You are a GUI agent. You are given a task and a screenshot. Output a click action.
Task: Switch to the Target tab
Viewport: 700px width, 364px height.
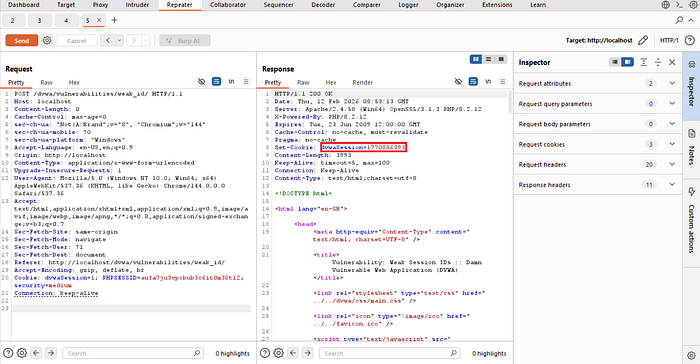(66, 5)
